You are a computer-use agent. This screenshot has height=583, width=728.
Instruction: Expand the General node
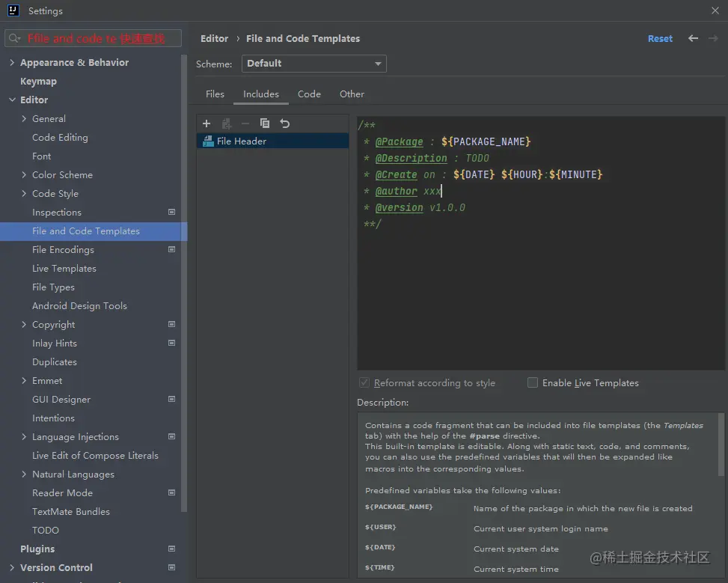(x=24, y=118)
